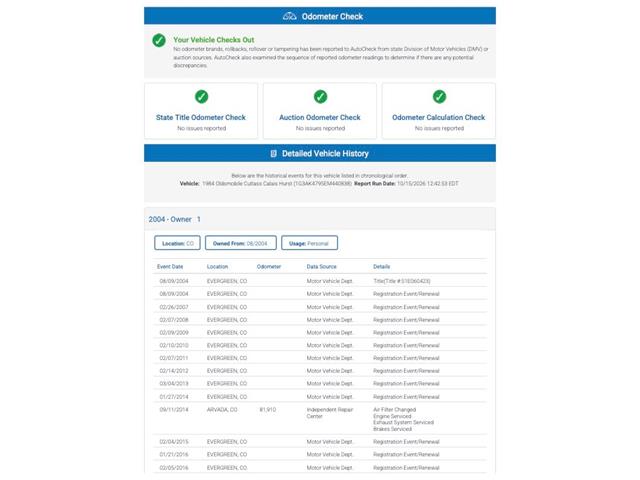Screen dimensions: 640x480
Task: Select the Location: CO tag
Action: click(177, 243)
